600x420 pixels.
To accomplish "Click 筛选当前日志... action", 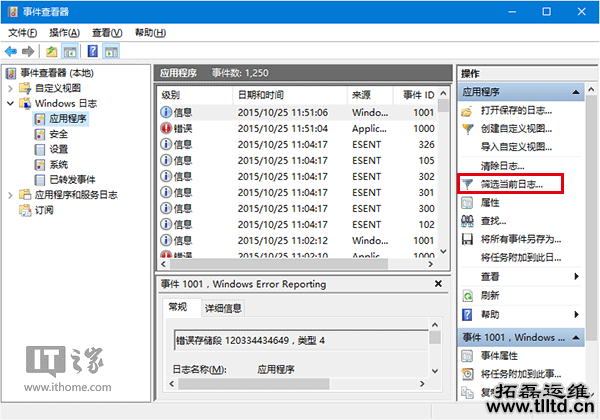I will coord(512,184).
